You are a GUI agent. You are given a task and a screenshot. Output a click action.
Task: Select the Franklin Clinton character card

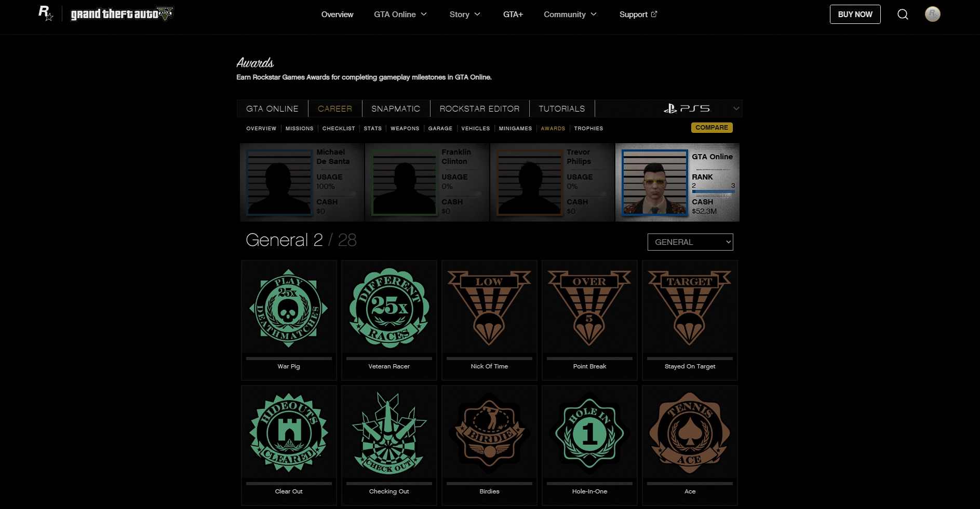point(427,182)
